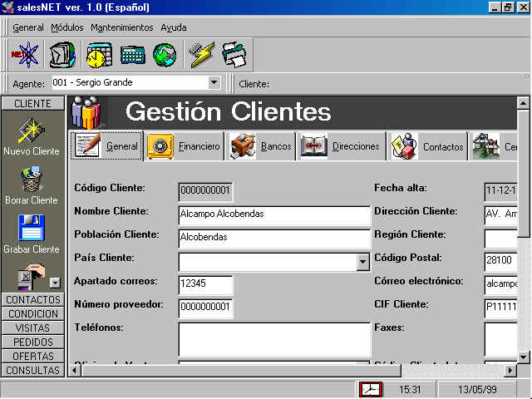
Task: Click the globe toolbar icon
Action: (165, 55)
